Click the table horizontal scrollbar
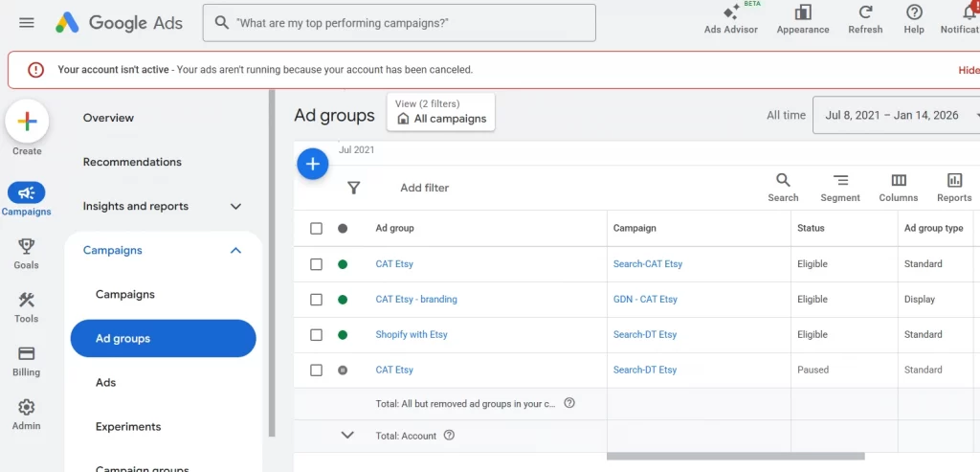Viewport: 980px width, 472px height. (x=736, y=457)
